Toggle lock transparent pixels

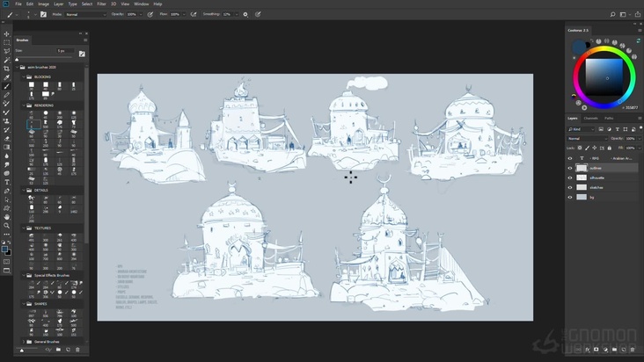click(x=580, y=148)
